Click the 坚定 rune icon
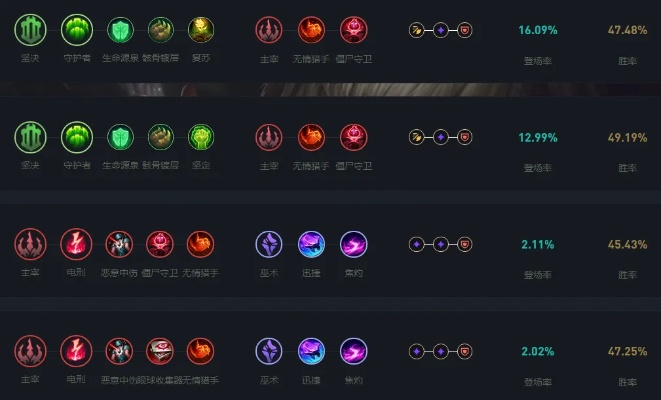661x400 pixels. (200, 137)
